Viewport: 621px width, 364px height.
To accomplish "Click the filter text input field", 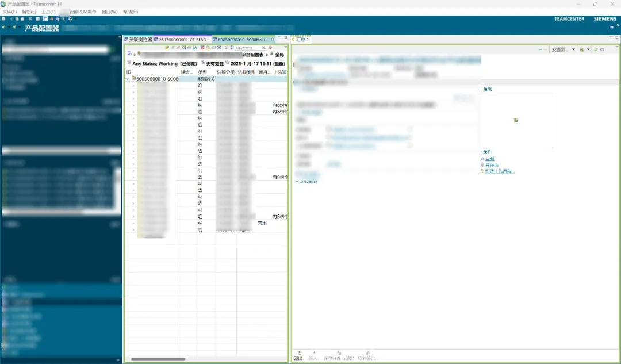I will [248, 48].
